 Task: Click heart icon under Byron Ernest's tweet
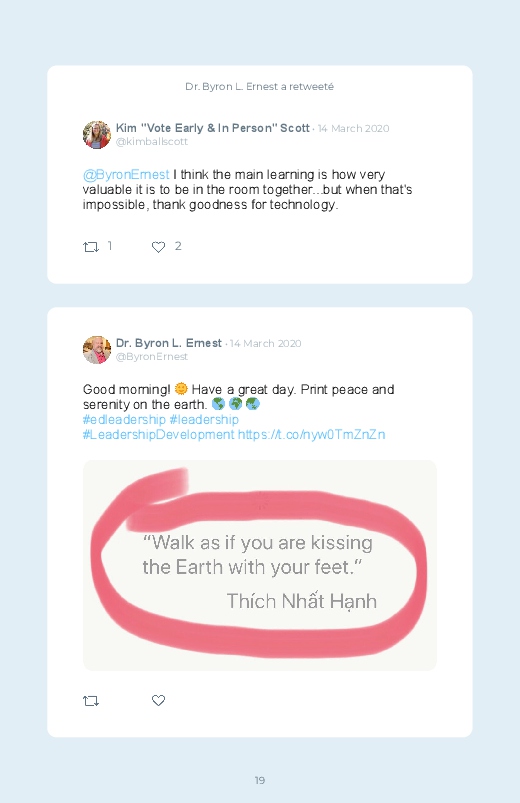pos(158,700)
